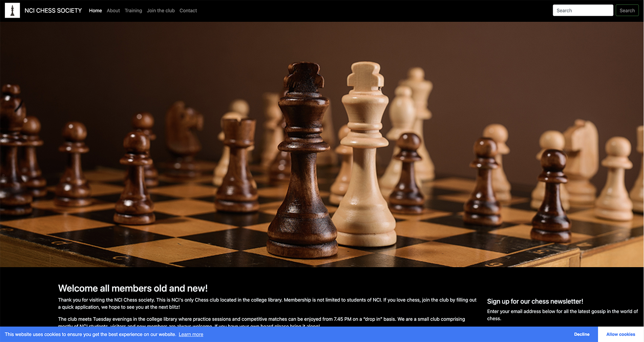Click the white king chess piece
This screenshot has width=644, height=342.
point(364,158)
